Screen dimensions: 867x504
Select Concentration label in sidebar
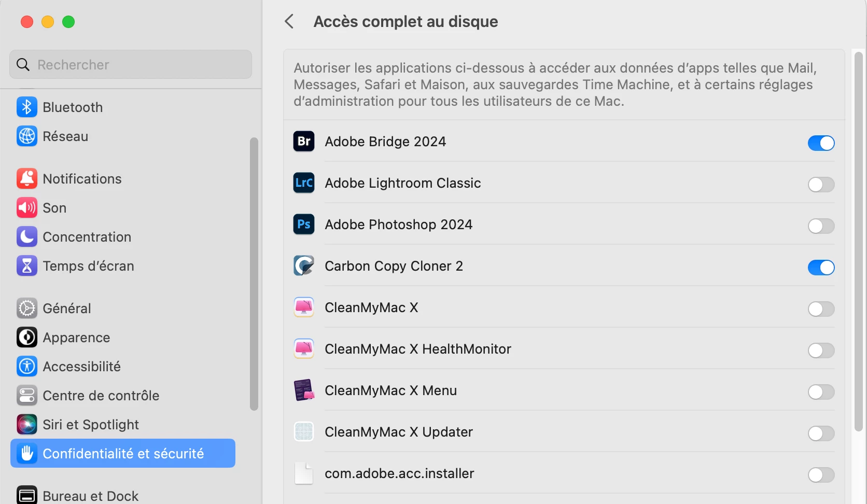tap(87, 237)
